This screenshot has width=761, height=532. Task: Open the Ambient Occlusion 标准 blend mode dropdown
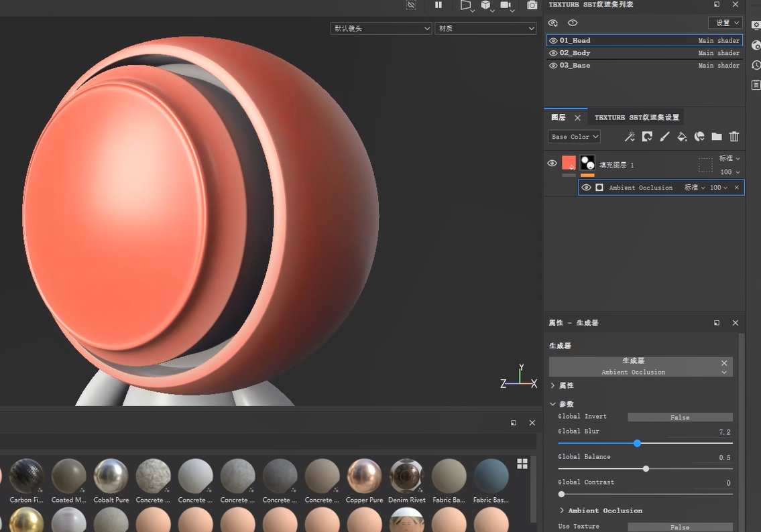pos(695,188)
